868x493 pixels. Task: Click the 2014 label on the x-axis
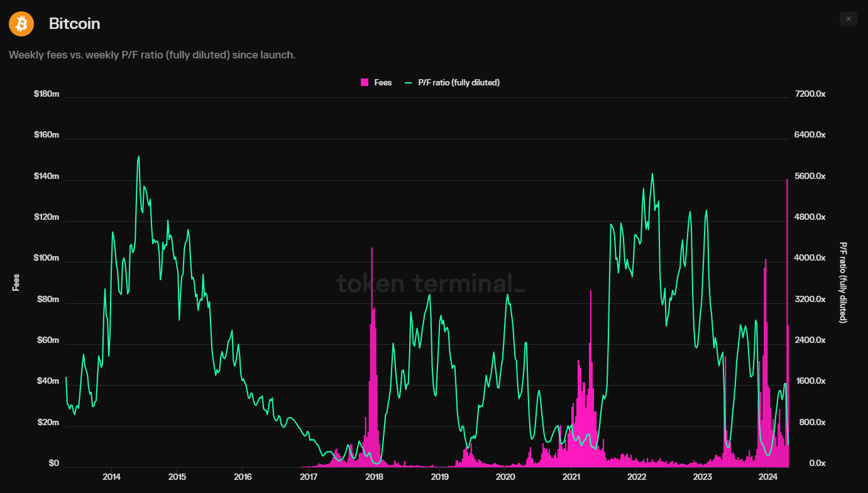[111, 477]
